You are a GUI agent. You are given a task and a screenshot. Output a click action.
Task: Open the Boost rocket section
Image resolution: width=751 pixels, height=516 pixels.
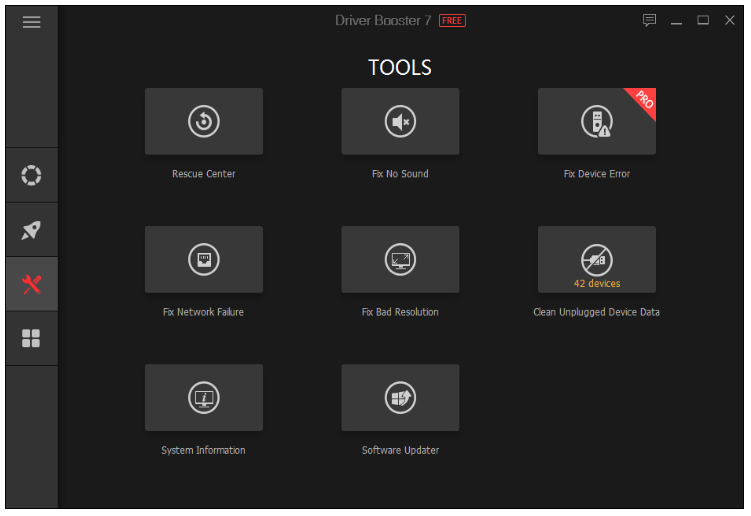32,230
